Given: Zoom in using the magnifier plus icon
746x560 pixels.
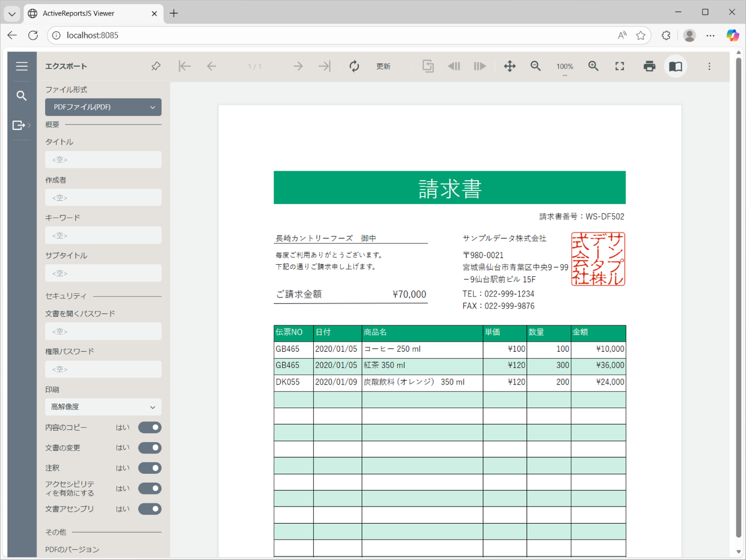Looking at the screenshot, I should [593, 66].
